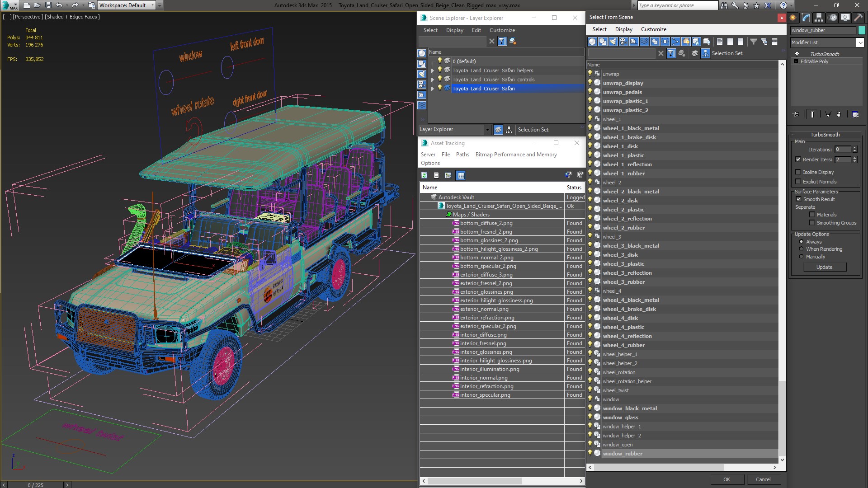
Task: Click Create New Layer icon in Scene Explorer
Action: pyautogui.click(x=513, y=41)
